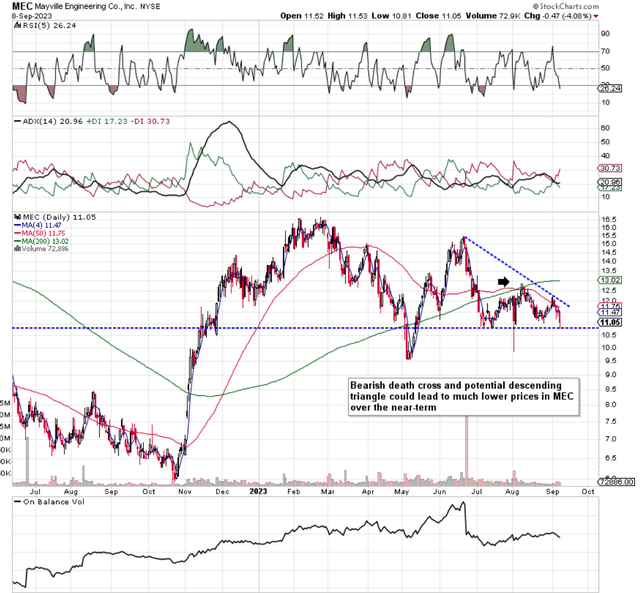
Task: Click the NYSE exchange label
Action: pyautogui.click(x=150, y=7)
